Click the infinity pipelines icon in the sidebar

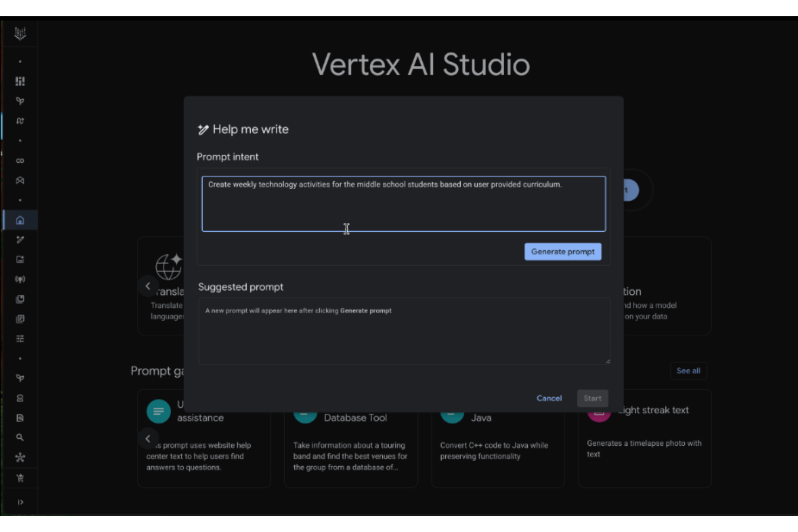click(x=20, y=160)
